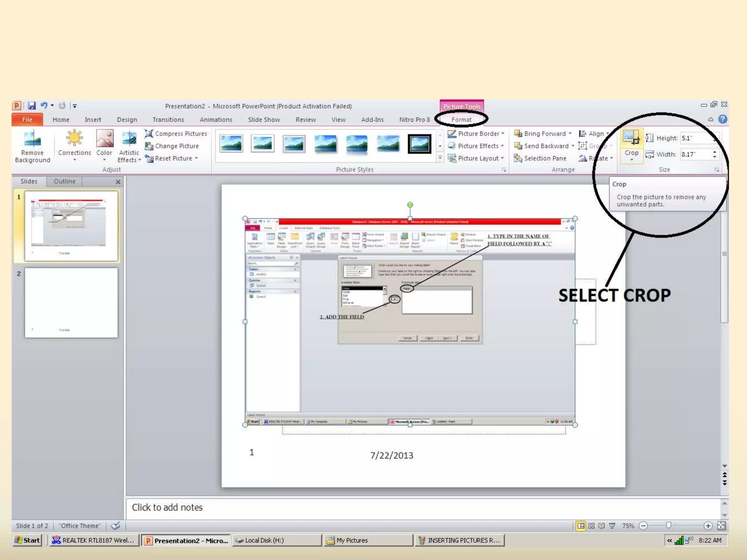Click the Color adjustment icon
747x560 pixels.
click(104, 139)
